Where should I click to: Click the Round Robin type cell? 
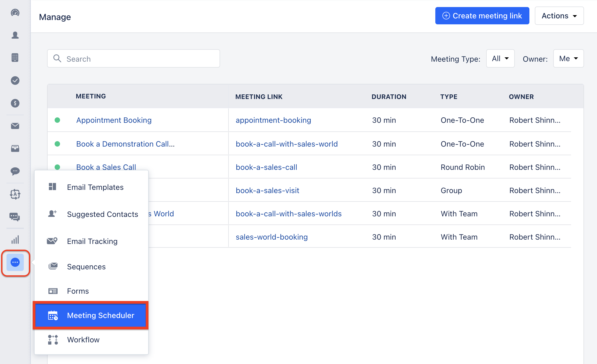coord(463,167)
